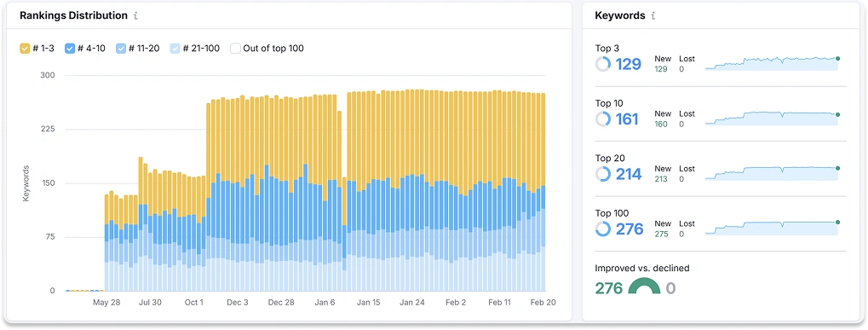Screen dimensions: 868x330
Task: Open the Top 3 count 129
Action: (x=629, y=64)
